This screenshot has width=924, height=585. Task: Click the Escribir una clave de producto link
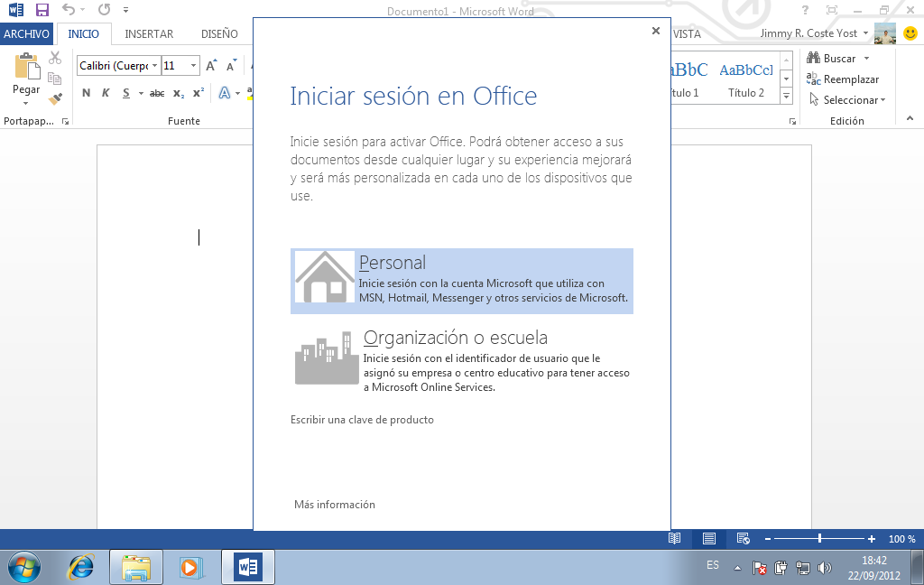[362, 420]
